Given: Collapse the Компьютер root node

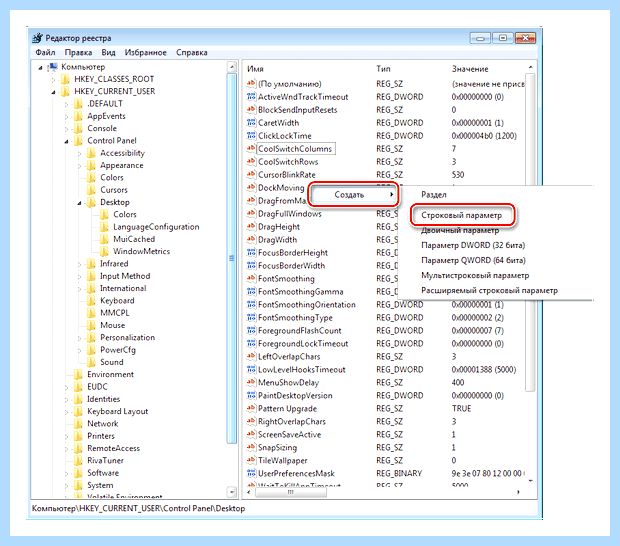Looking at the screenshot, I should [x=40, y=68].
